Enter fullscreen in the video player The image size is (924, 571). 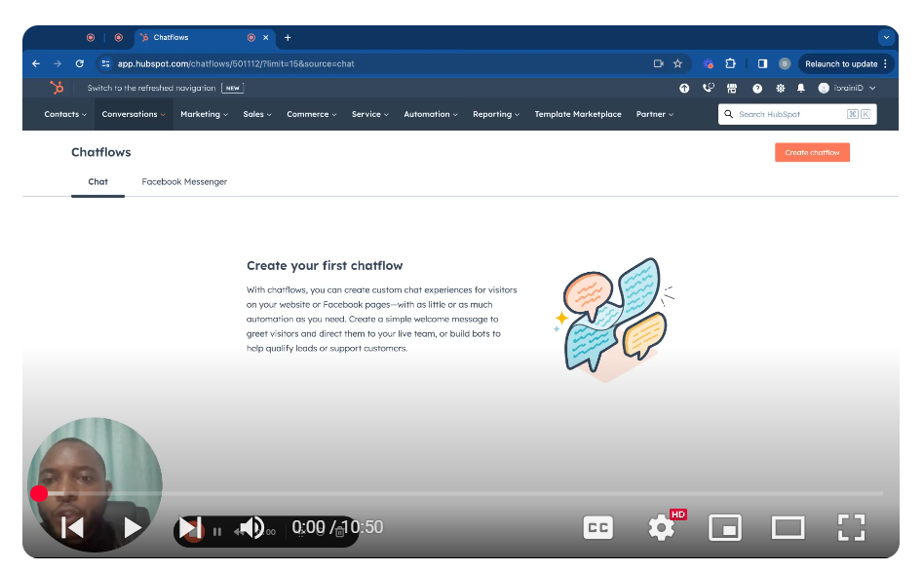click(852, 527)
